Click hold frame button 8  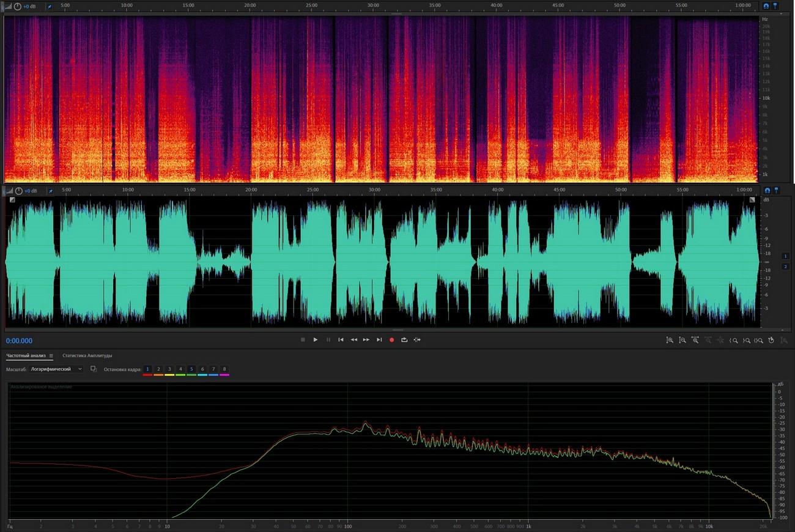[x=224, y=369]
